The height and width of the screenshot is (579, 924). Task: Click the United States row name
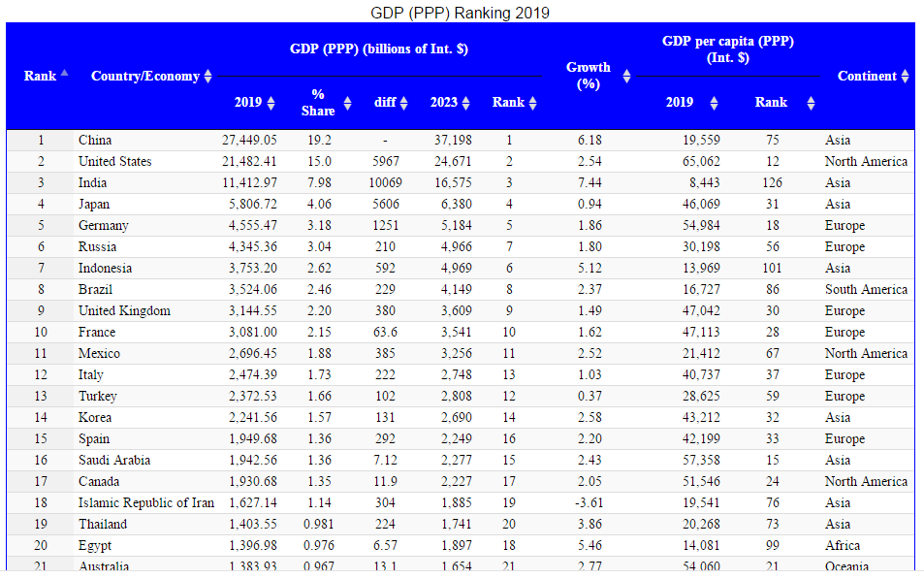pyautogui.click(x=114, y=162)
